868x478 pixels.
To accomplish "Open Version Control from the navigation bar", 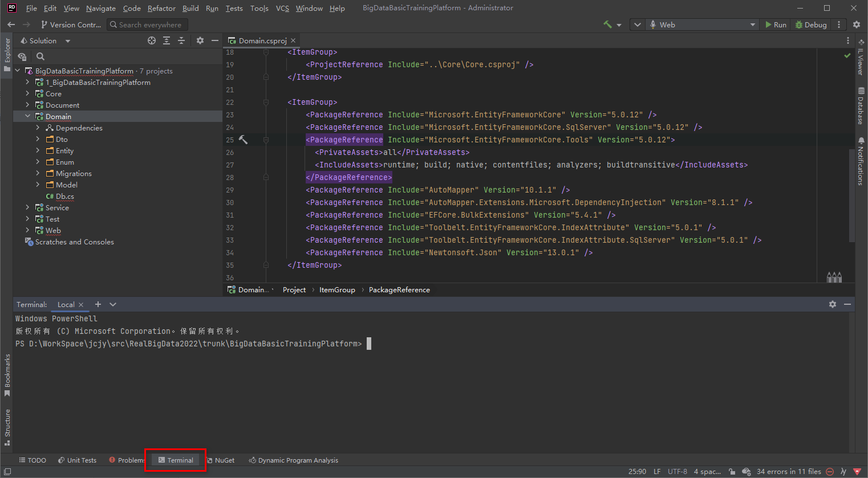I will pos(71,24).
